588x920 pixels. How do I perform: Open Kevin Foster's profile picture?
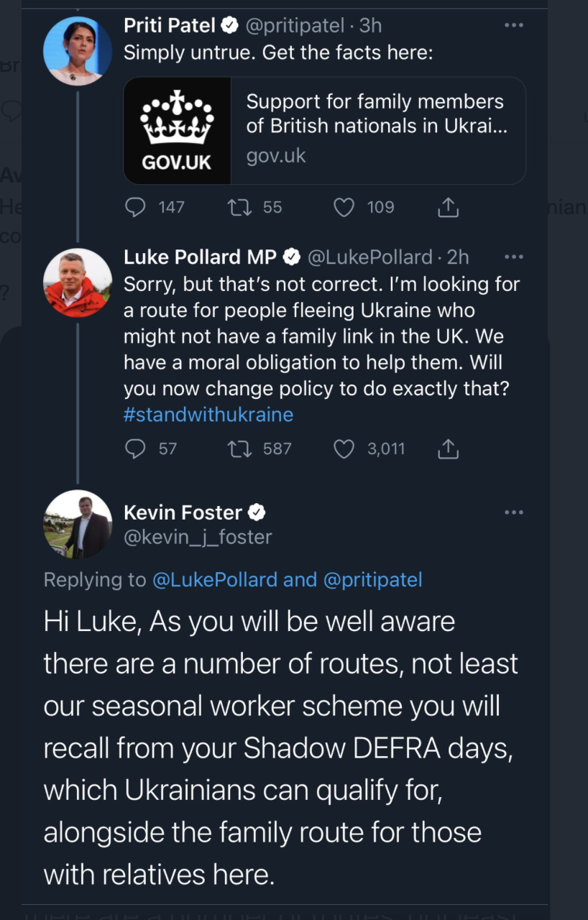pyautogui.click(x=78, y=524)
